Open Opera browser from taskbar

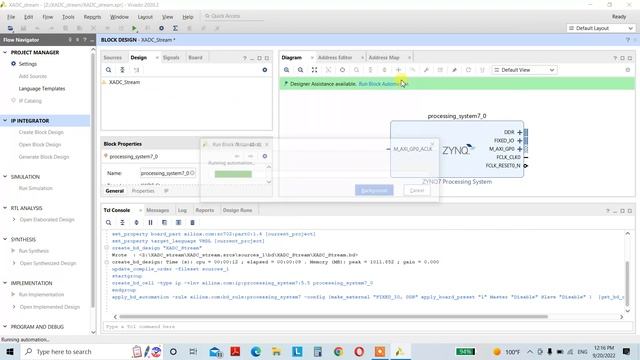359,351
